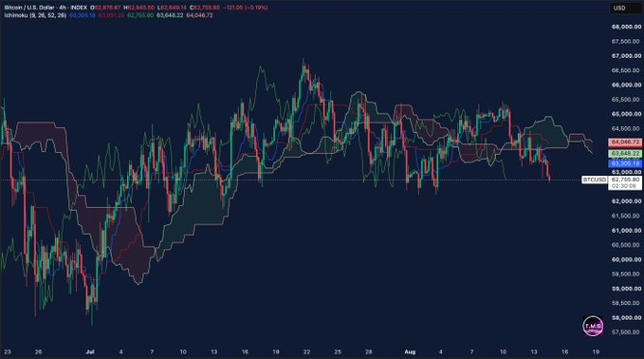The height and width of the screenshot is (359, 644).
Task: Click the 60,500.00 price axis label
Action: (x=626, y=245)
